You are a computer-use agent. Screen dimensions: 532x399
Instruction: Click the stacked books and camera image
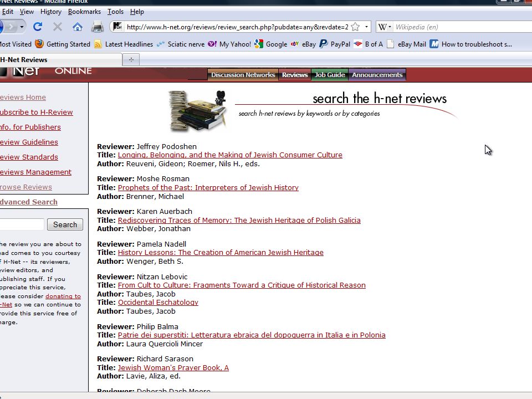[x=197, y=111]
